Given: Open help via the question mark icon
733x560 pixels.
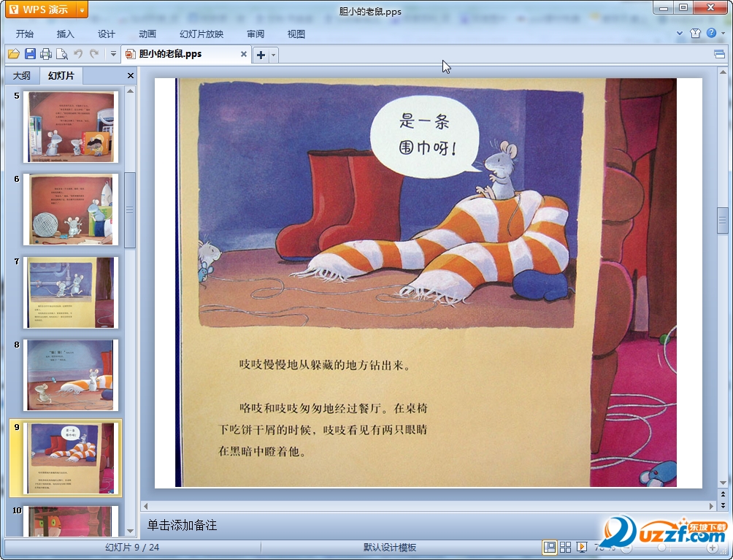Looking at the screenshot, I should tap(712, 33).
